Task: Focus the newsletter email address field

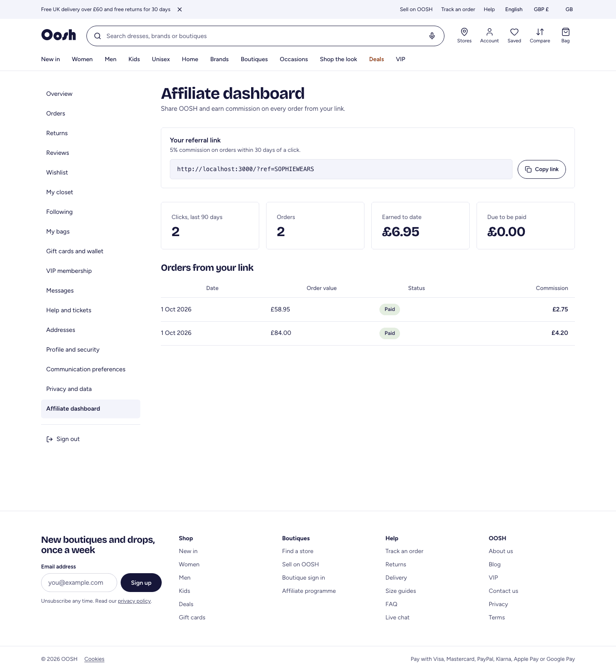Action: coord(79,583)
